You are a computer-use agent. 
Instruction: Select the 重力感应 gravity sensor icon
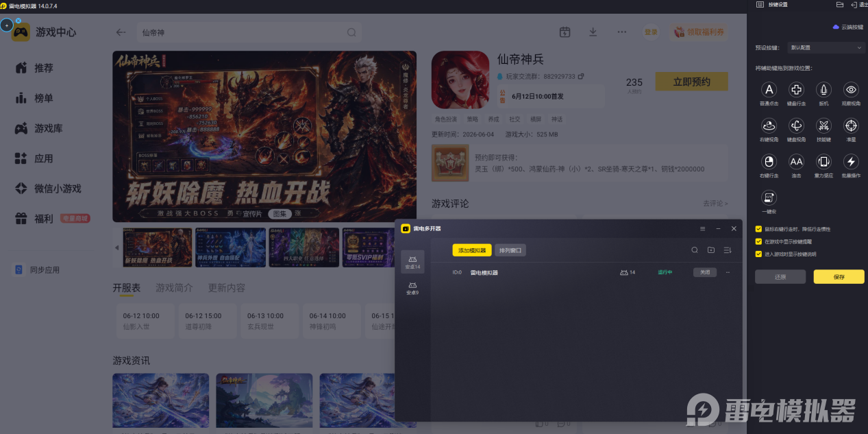[823, 162]
